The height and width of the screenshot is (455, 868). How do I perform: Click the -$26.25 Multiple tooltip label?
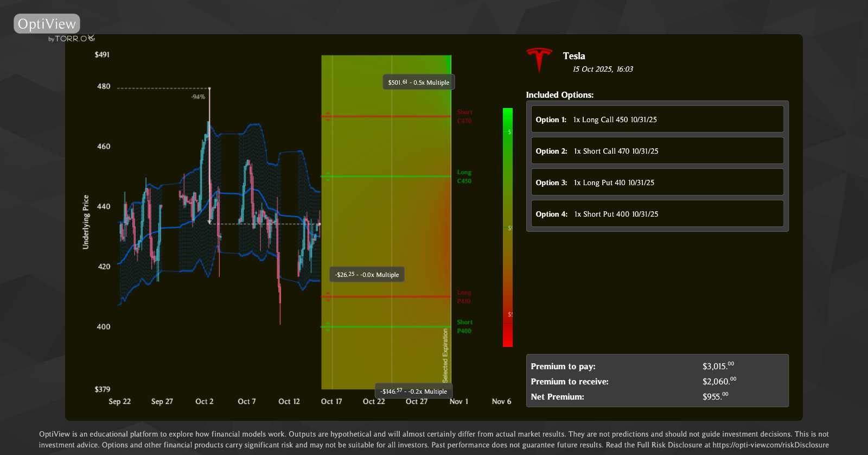click(367, 275)
